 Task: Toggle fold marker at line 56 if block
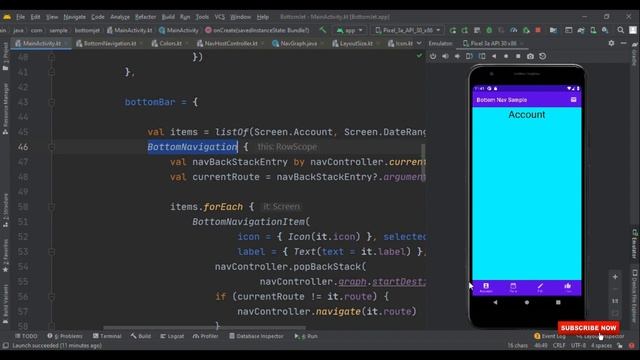point(51,297)
